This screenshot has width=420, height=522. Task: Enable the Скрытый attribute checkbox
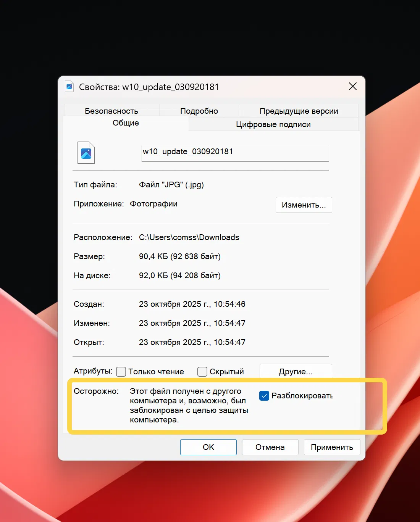click(x=202, y=372)
